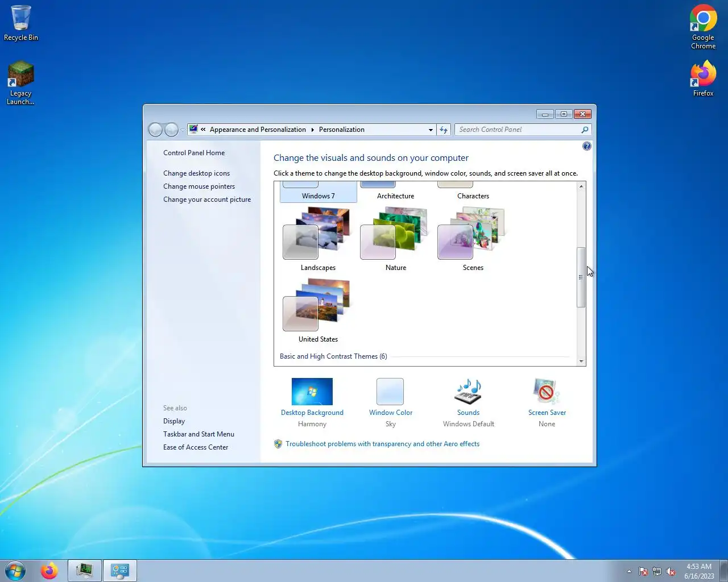Open Desktop Background settings
Image resolution: width=728 pixels, height=582 pixels.
[x=312, y=402]
